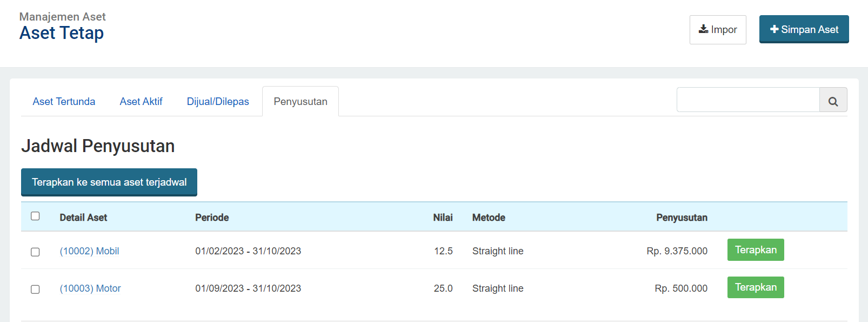The height and width of the screenshot is (322, 868).
Task: Open the (10003) Motor asset link
Action: [x=90, y=288]
